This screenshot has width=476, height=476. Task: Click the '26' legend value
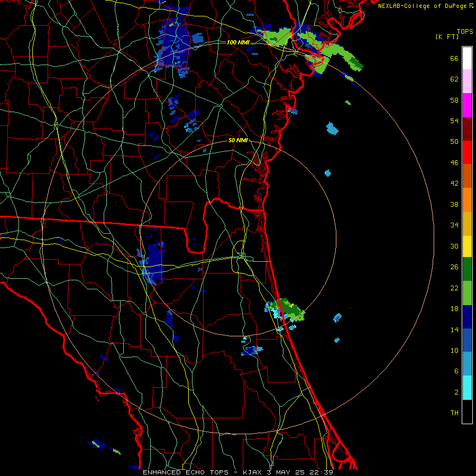tap(454, 267)
